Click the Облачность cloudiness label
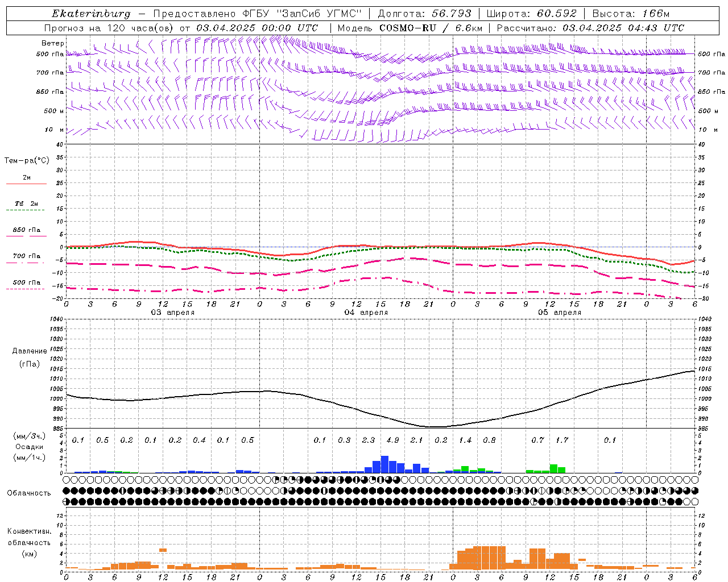This screenshot has height=582, width=728. point(29,493)
